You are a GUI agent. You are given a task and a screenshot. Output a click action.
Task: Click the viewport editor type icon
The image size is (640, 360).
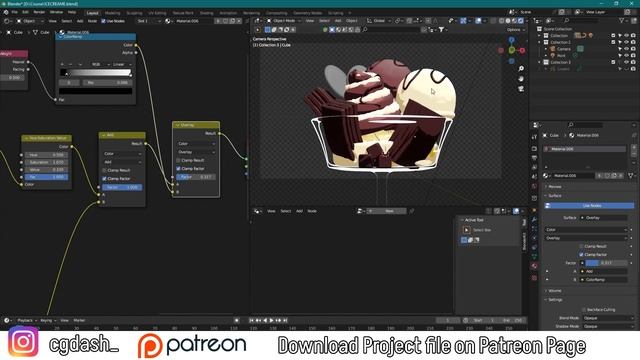[257, 21]
